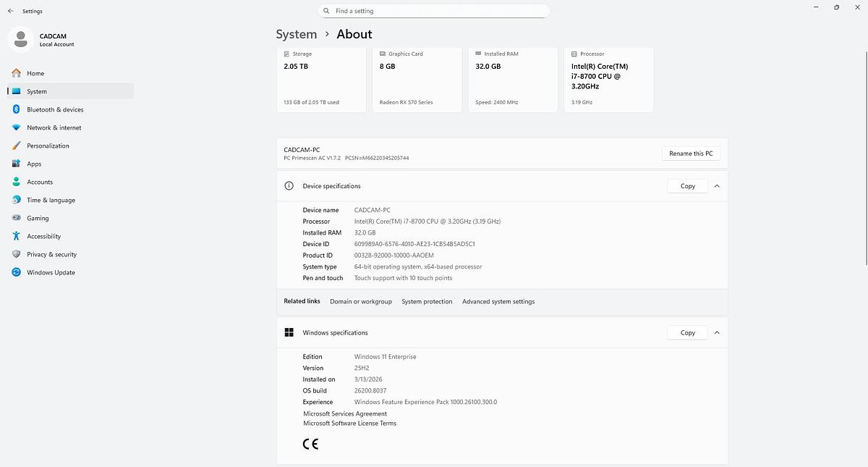Click the Home icon in sidebar

click(16, 73)
